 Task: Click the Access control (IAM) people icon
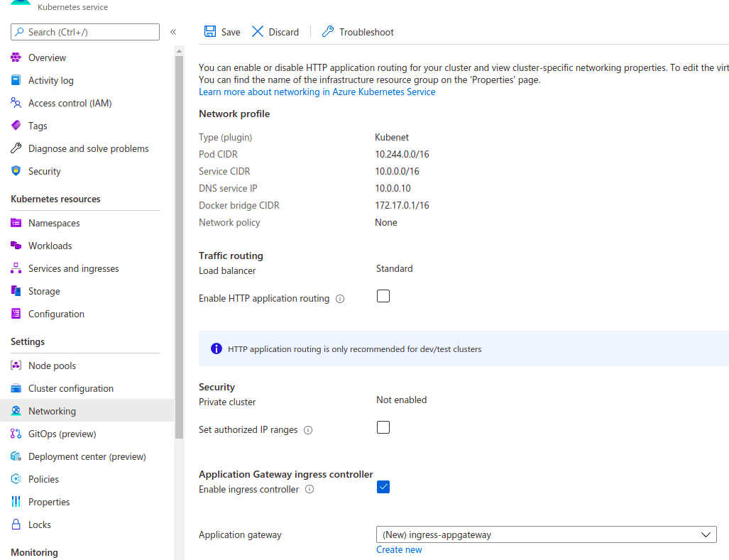[x=16, y=103]
